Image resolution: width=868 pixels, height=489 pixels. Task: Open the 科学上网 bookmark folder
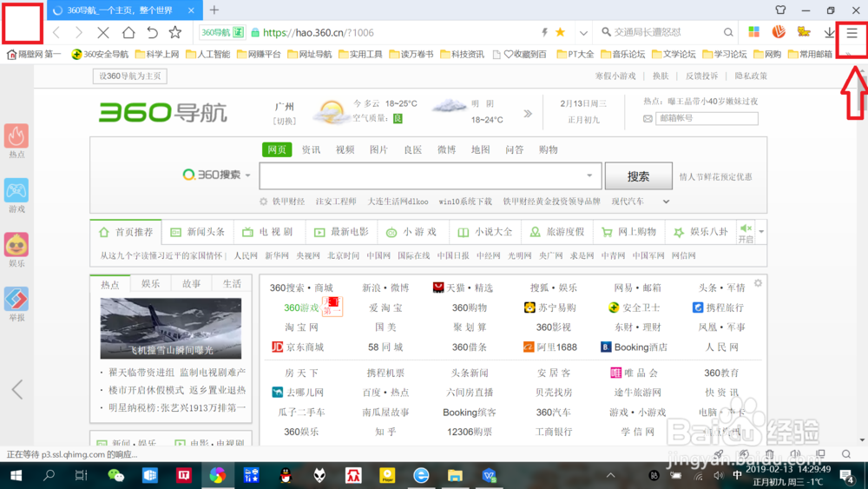click(x=157, y=54)
